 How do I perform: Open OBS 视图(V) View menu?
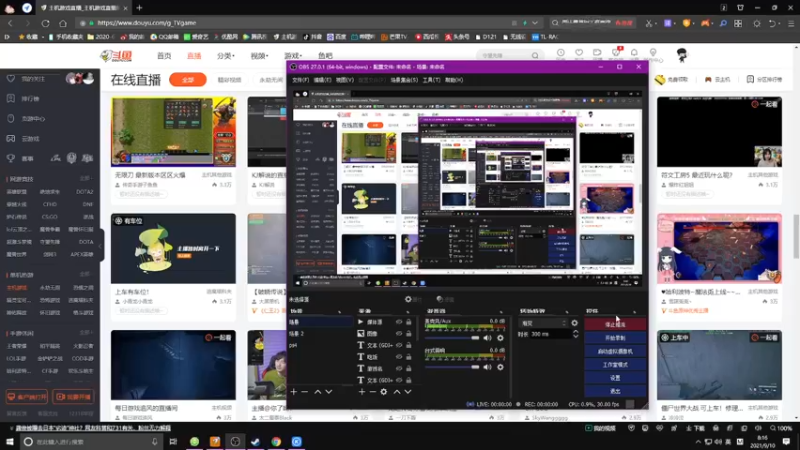pyautogui.click(x=344, y=80)
